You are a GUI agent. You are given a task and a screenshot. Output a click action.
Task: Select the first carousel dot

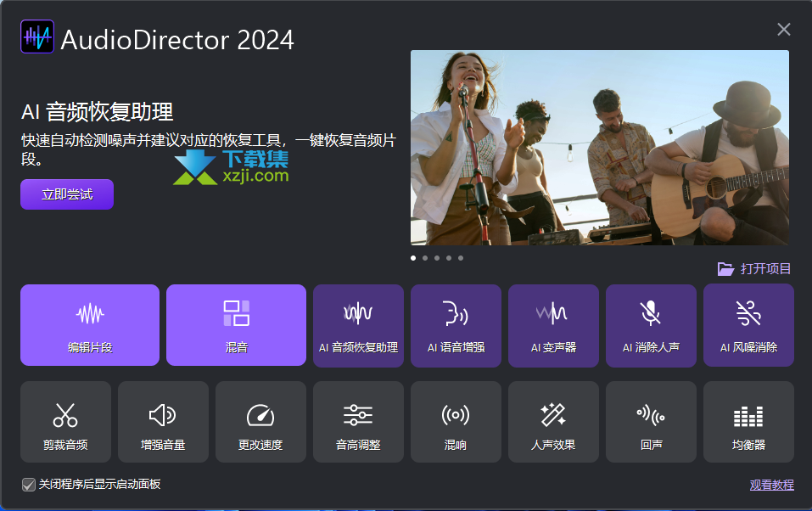413,258
